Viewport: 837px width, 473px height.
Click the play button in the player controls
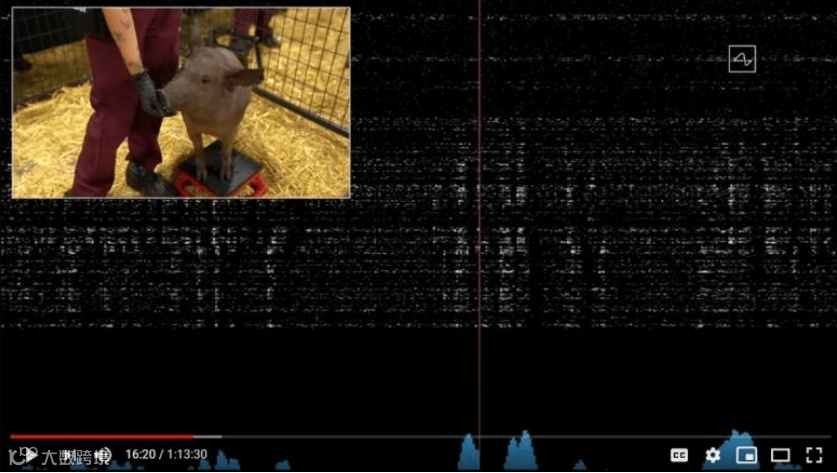pos(30,455)
